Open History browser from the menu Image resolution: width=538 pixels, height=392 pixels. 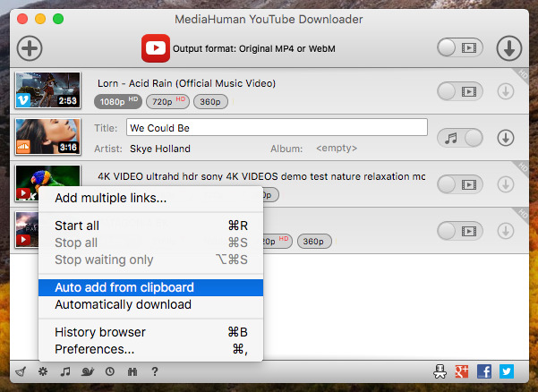pyautogui.click(x=150, y=332)
